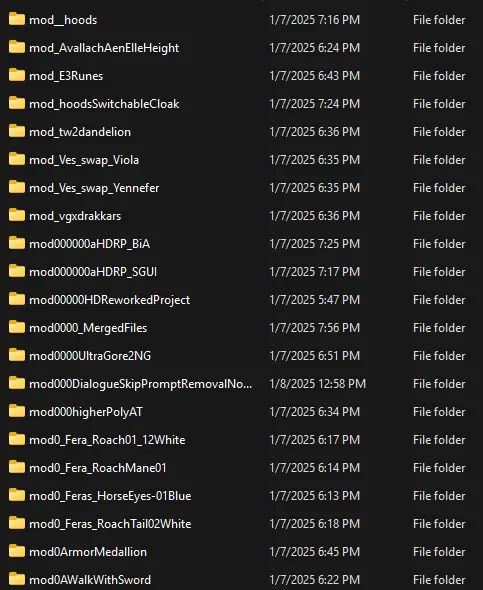This screenshot has height=590, width=483.
Task: Select the folder icon of mod_Ves_swap_Viola
Action: point(17,159)
